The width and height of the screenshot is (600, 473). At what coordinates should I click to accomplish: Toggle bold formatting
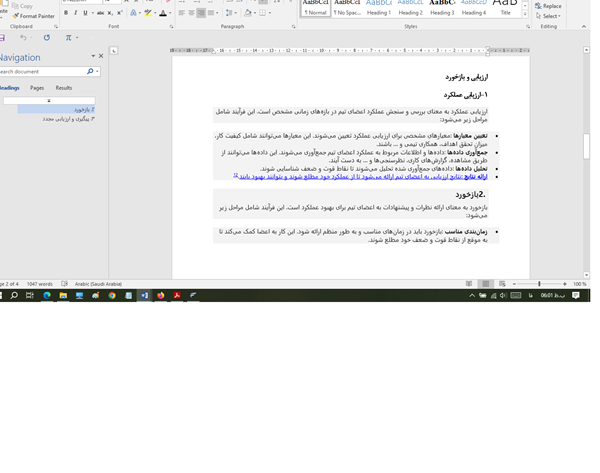pyautogui.click(x=66, y=14)
